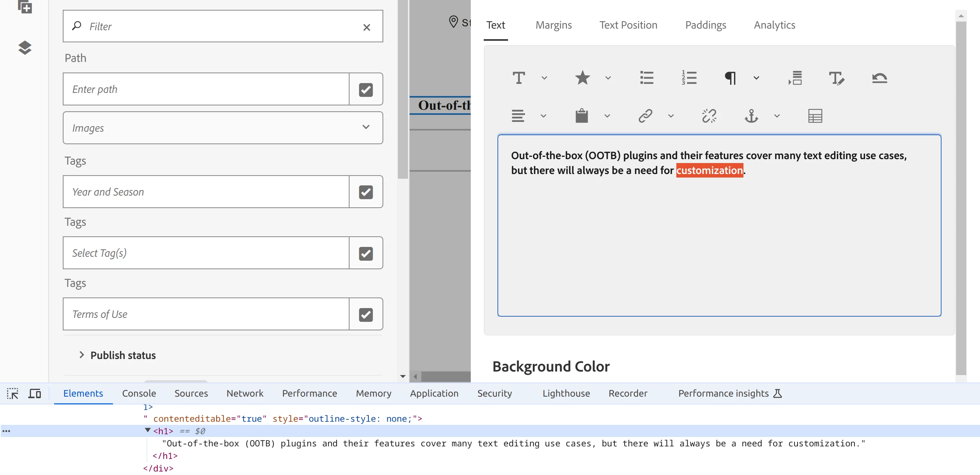
Task: Open the Console tab in DevTools
Action: click(x=139, y=393)
